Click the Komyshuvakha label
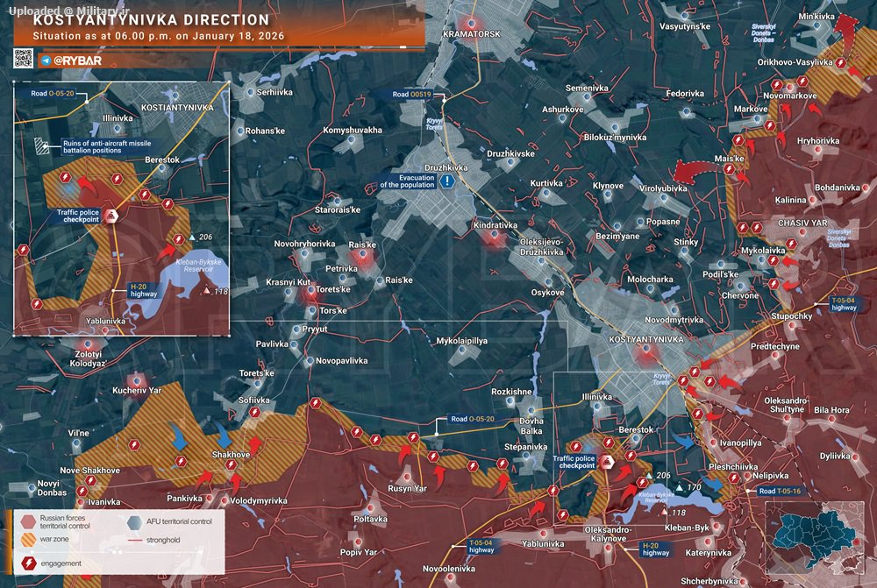 353,131
